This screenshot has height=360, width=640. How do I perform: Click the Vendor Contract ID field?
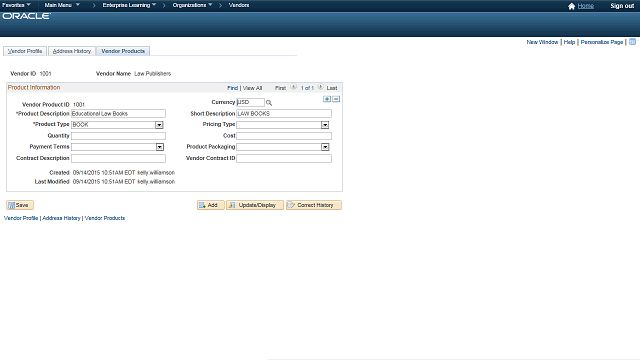coord(284,158)
